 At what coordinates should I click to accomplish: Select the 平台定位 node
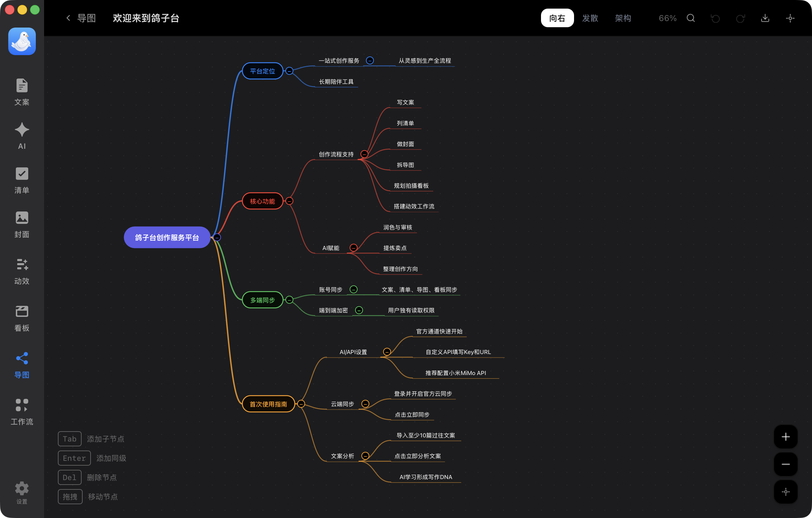coord(262,71)
